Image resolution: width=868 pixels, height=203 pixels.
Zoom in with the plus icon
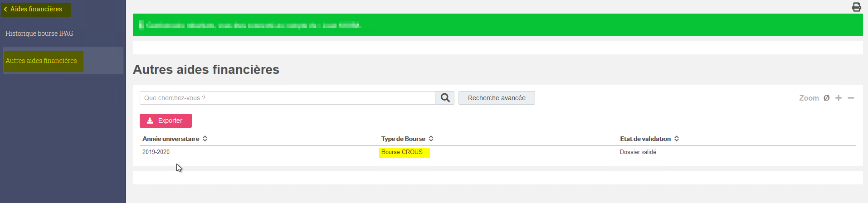tap(839, 98)
